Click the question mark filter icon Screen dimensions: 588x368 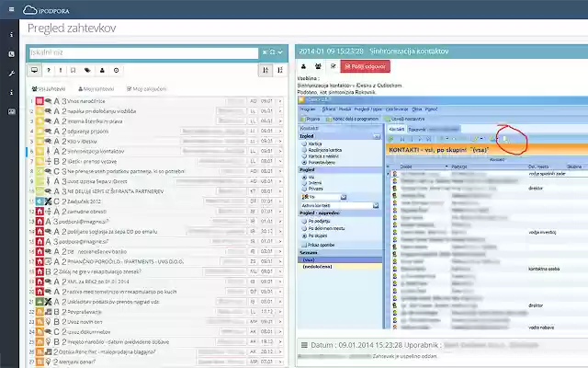point(49,70)
